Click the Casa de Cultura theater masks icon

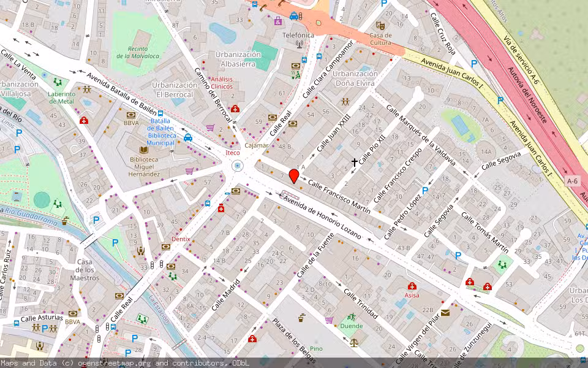[x=380, y=26]
